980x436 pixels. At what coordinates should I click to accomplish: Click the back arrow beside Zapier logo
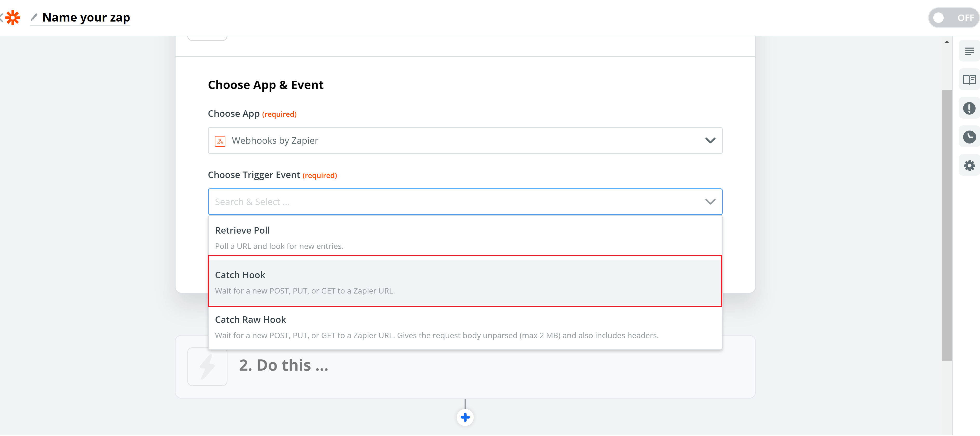[2, 17]
